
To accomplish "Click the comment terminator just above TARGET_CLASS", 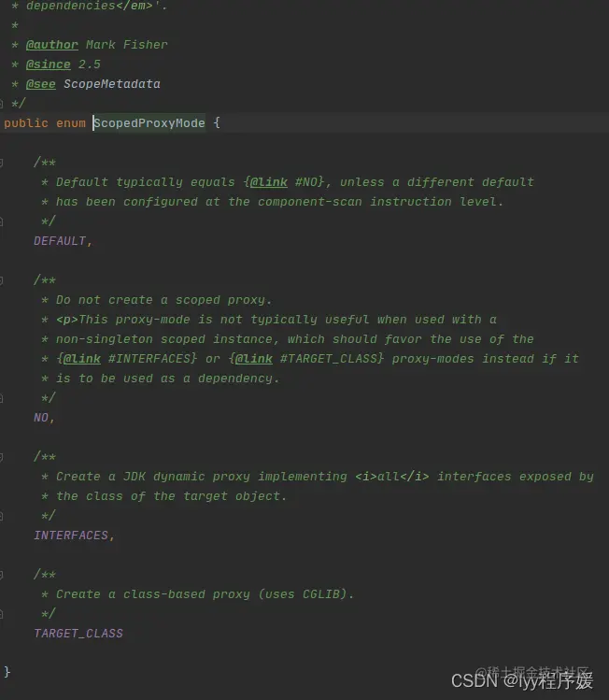I will pyautogui.click(x=49, y=614).
